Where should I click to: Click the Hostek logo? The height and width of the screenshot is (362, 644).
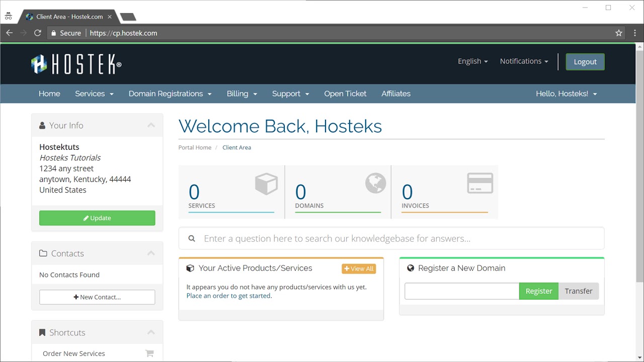pyautogui.click(x=76, y=64)
